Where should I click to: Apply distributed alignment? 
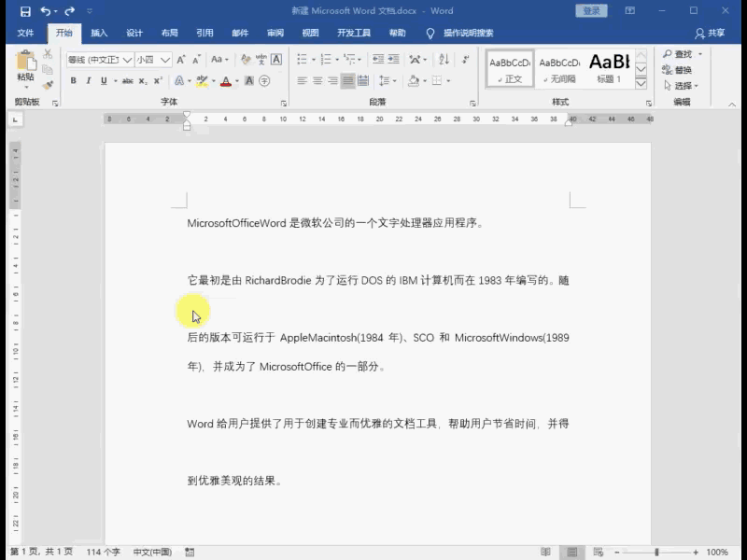click(x=363, y=81)
